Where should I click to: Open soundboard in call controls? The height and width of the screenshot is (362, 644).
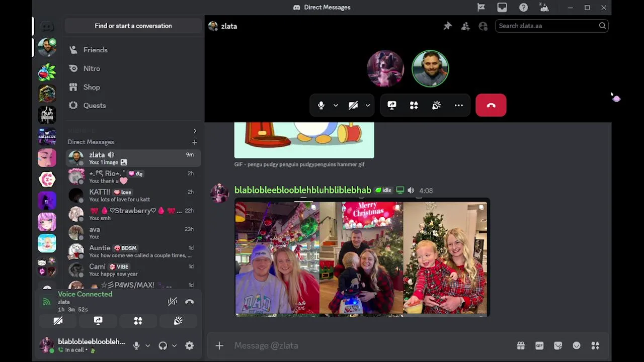pos(436,106)
